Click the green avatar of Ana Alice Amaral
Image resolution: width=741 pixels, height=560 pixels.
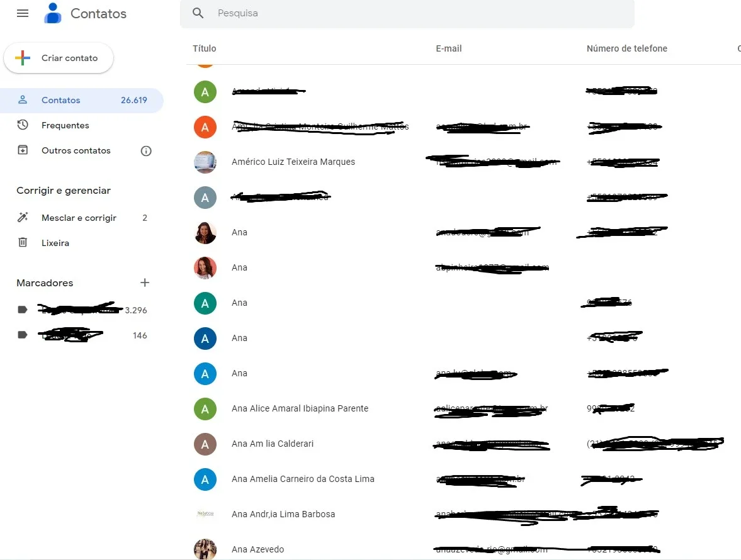[x=205, y=409]
